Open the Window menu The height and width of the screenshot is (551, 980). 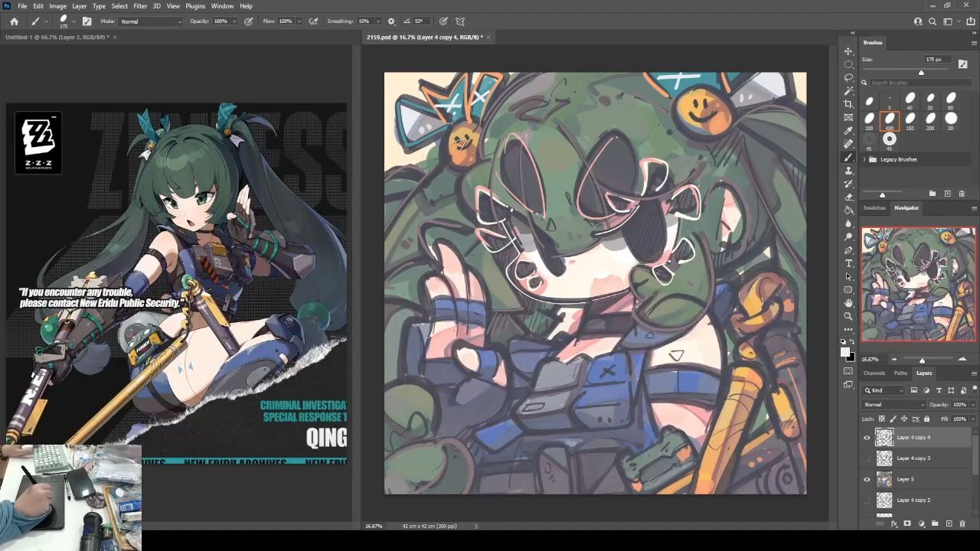[222, 6]
